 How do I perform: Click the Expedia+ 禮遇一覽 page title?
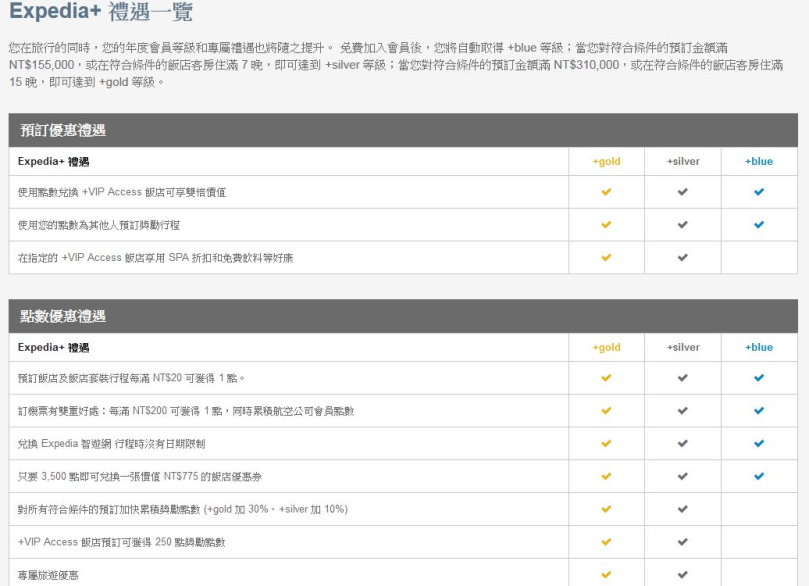point(101,11)
